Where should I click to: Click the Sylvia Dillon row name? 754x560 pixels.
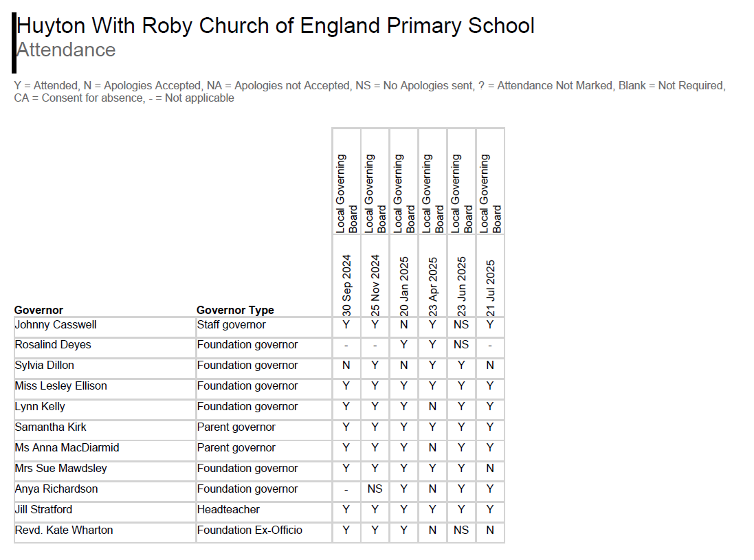coord(45,366)
